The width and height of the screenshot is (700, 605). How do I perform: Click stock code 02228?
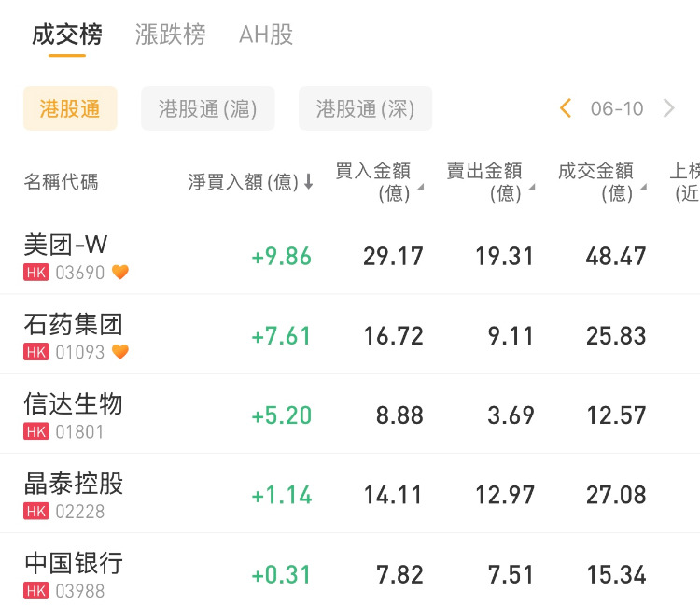pos(80,512)
